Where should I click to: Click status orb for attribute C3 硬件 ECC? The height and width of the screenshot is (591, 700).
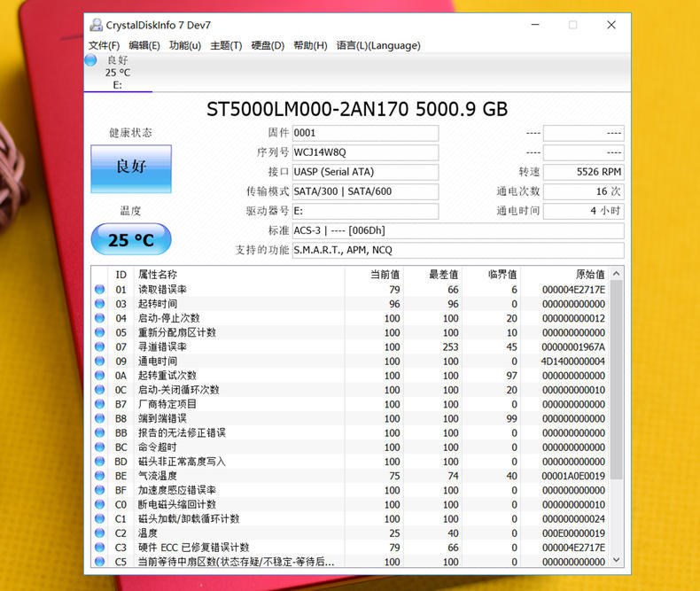pyautogui.click(x=99, y=547)
